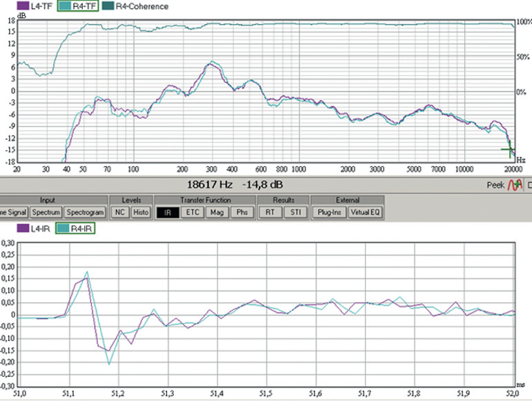Open the Plug-Ins external panel
This screenshot has height=401, width=532.
tap(329, 213)
